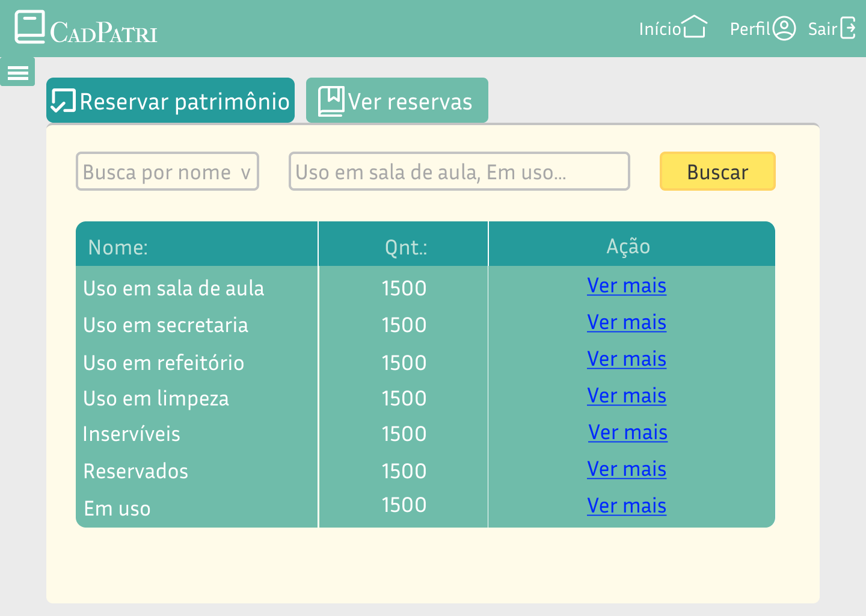Screen dimensions: 866x616
Task: Open Ver mais for Uso em limpeza
Action: [x=627, y=396]
